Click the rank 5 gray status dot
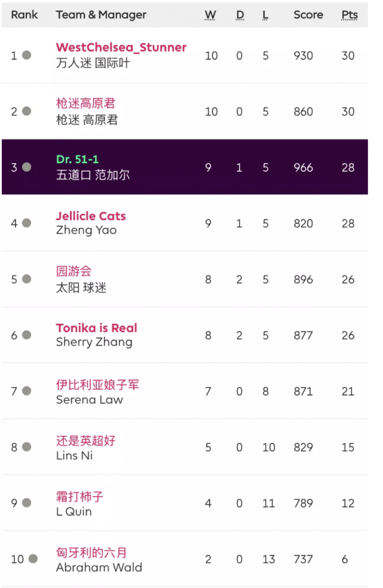This screenshot has height=588, width=383. click(26, 279)
